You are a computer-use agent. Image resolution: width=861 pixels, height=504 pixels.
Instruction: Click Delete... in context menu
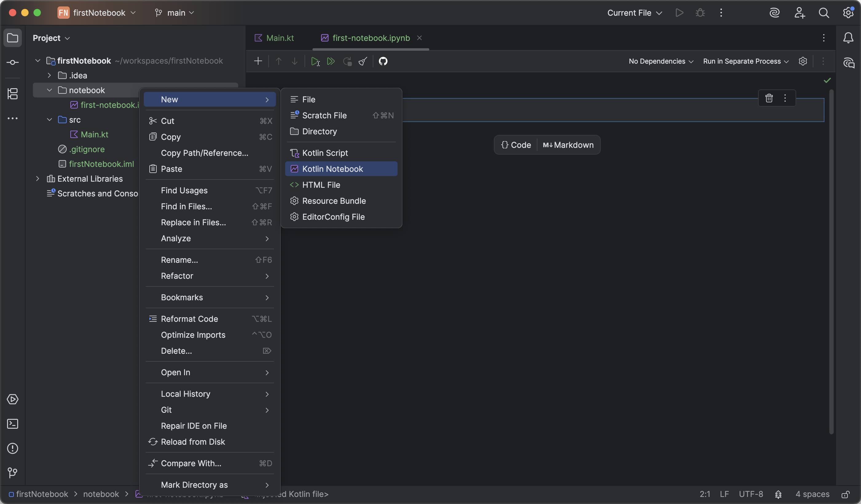coord(210,351)
